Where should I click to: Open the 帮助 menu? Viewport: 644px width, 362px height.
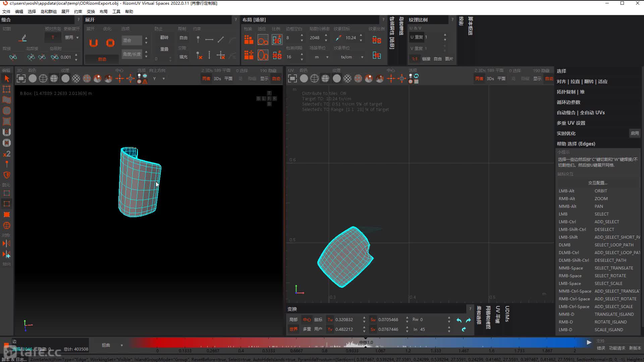129,11
